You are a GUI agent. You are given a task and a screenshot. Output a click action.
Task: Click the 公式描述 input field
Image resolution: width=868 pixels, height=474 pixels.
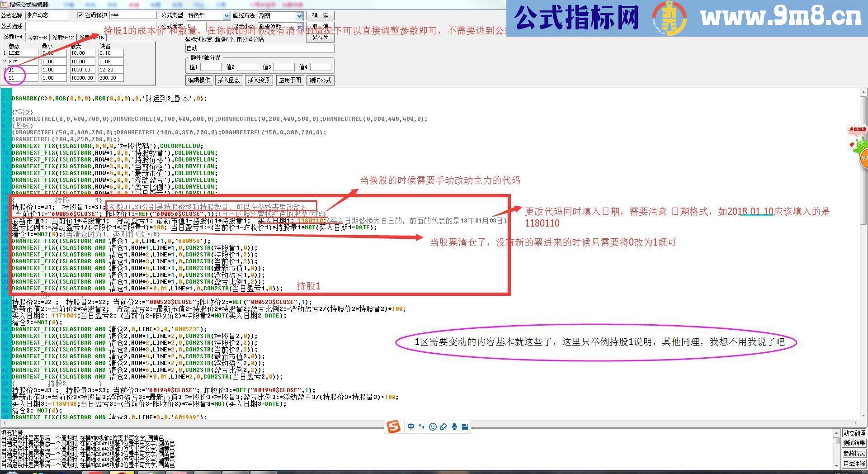(90, 27)
